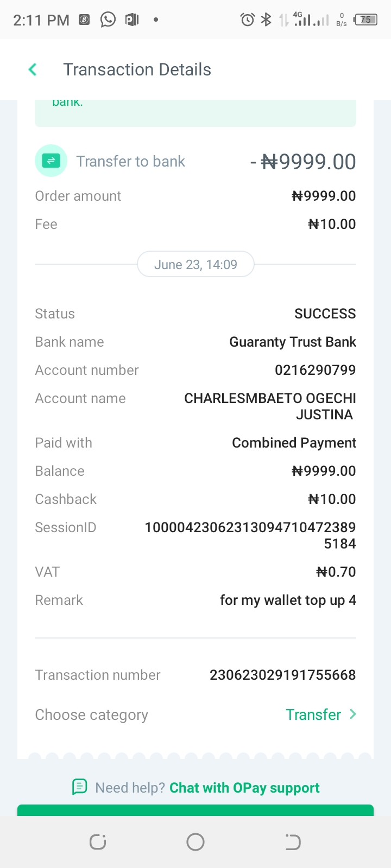The height and width of the screenshot is (868, 391).
Task: Open the Choose category chevron
Action: click(x=353, y=714)
